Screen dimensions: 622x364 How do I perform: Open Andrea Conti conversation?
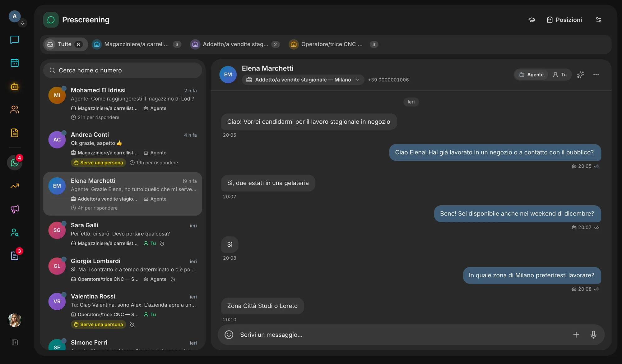click(123, 148)
